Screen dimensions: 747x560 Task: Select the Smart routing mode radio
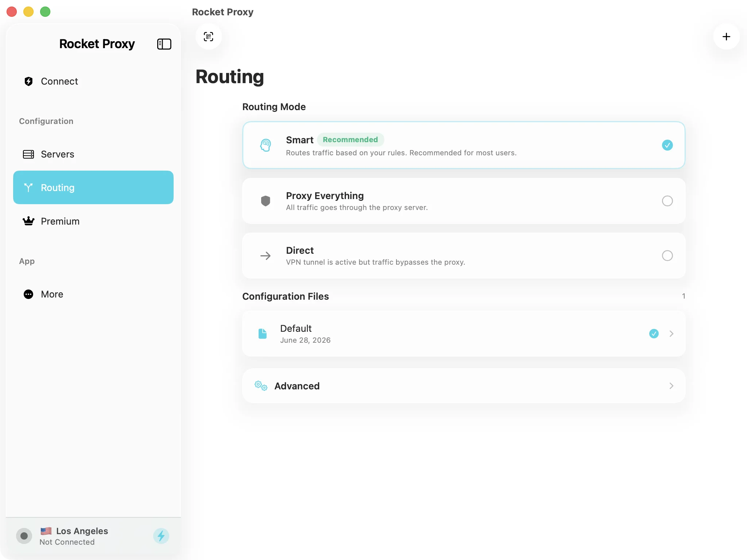tap(667, 145)
